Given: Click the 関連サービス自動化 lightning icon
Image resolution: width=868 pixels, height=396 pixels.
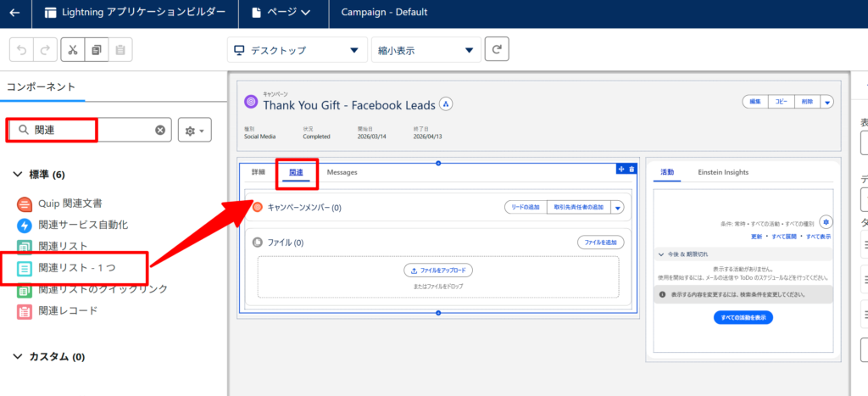Looking at the screenshot, I should 25,226.
